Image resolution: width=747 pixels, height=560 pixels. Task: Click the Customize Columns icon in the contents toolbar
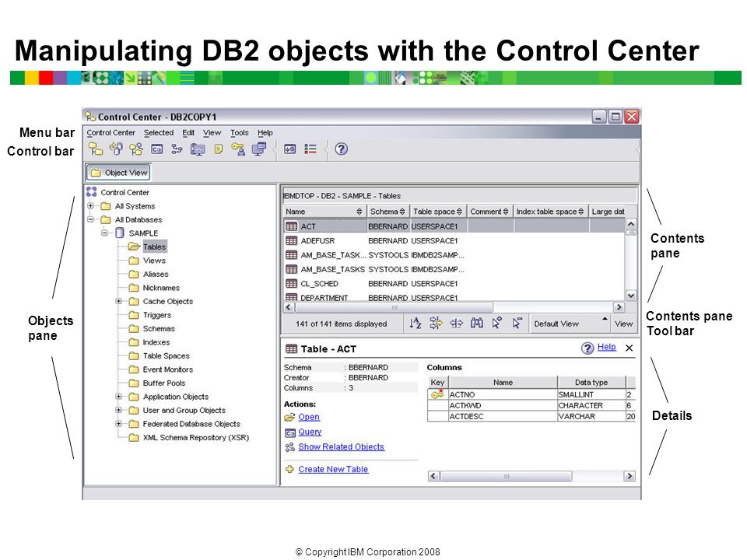(456, 324)
